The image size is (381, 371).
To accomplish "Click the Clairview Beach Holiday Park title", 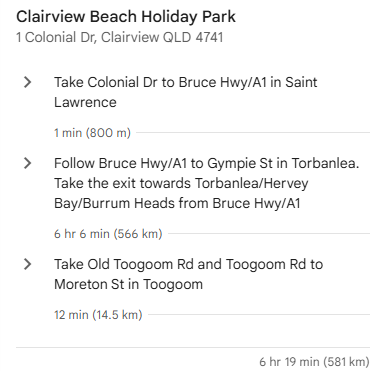I will pyautogui.click(x=126, y=17).
